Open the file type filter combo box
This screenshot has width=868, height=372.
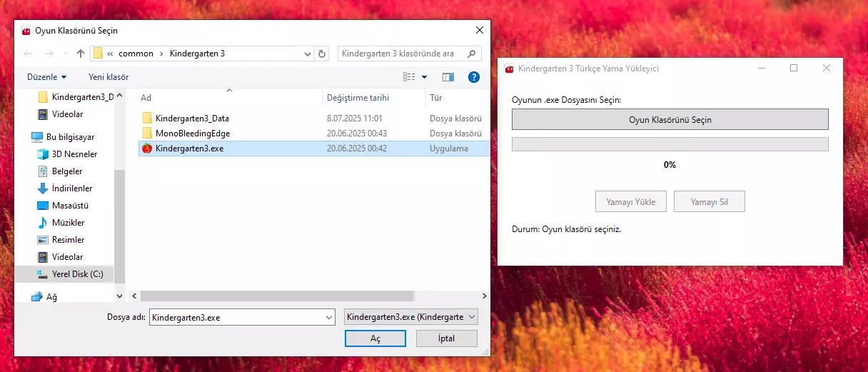(411, 317)
